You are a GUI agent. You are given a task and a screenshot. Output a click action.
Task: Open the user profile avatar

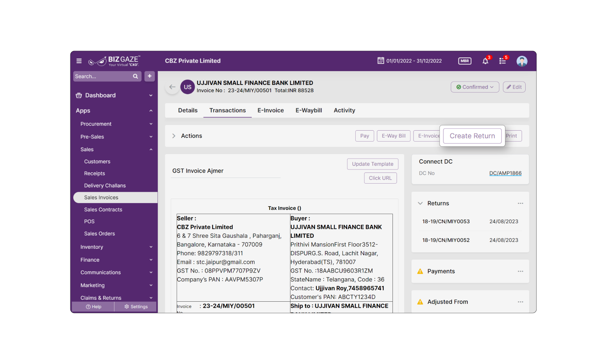click(x=522, y=61)
